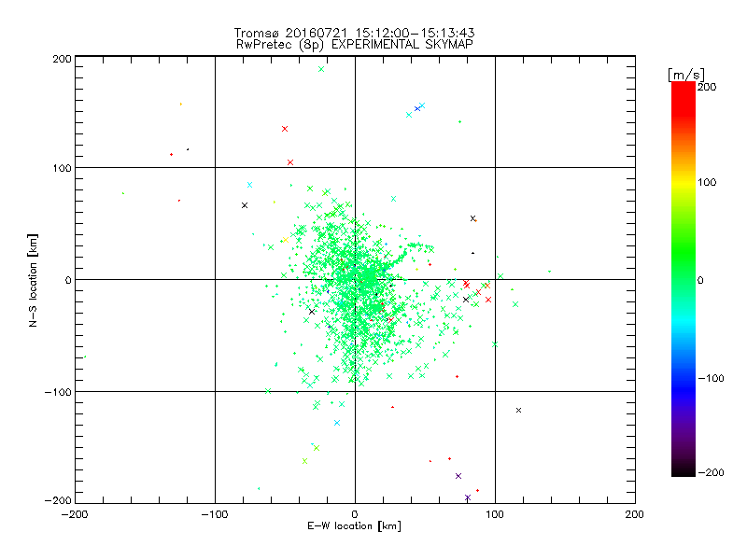Click the lone black X in lower-right quadrant
Image resolution: width=747 pixels, height=560 pixels.
click(x=518, y=410)
